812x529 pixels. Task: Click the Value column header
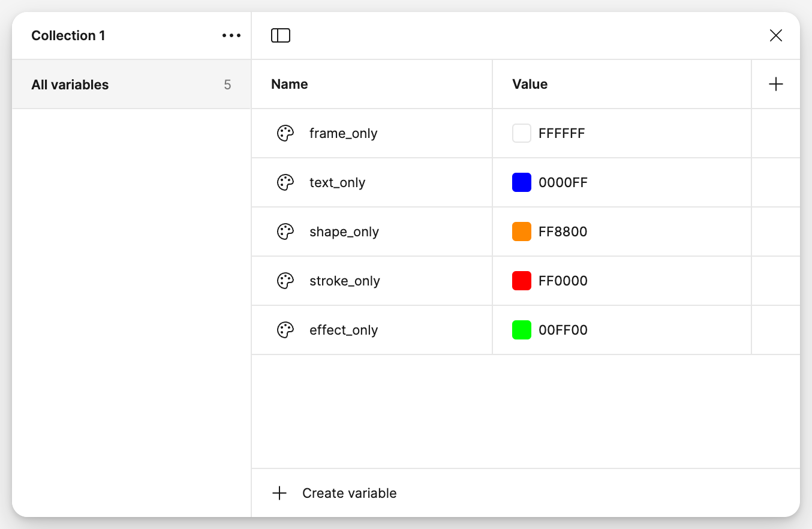(x=530, y=84)
